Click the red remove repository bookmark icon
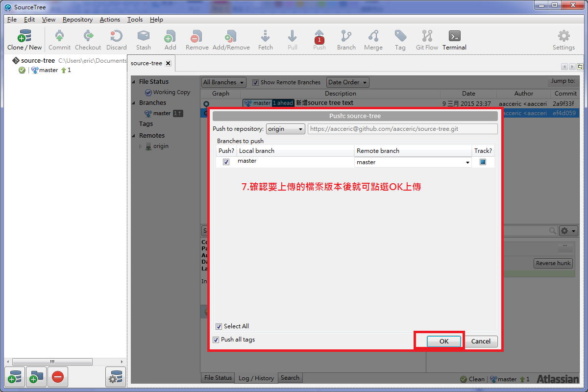The image size is (588, 392). pos(57,377)
